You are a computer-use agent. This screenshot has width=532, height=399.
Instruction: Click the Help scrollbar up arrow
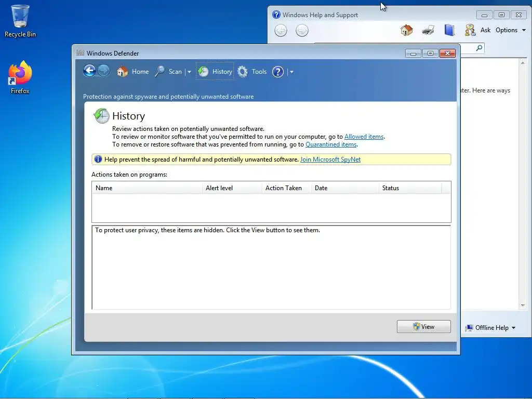[x=523, y=63]
